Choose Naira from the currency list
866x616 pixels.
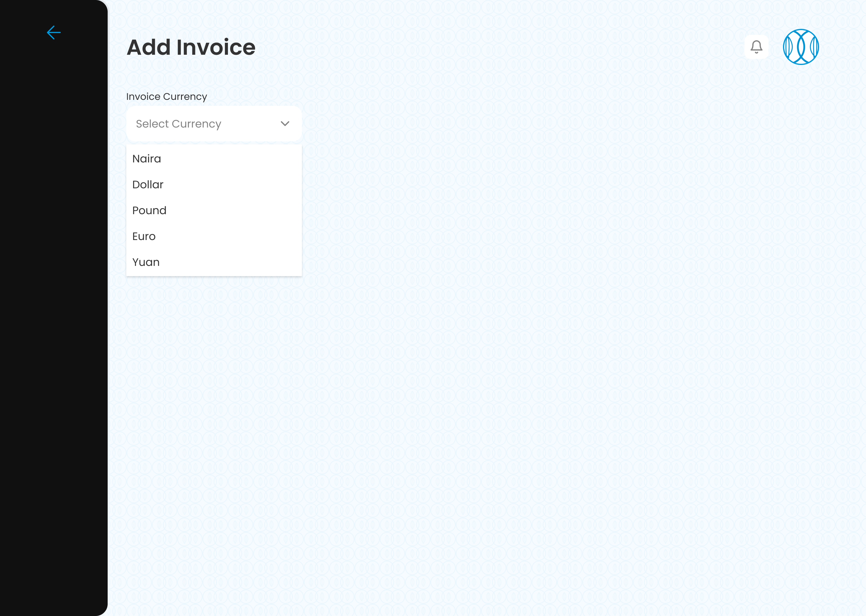[214, 159]
